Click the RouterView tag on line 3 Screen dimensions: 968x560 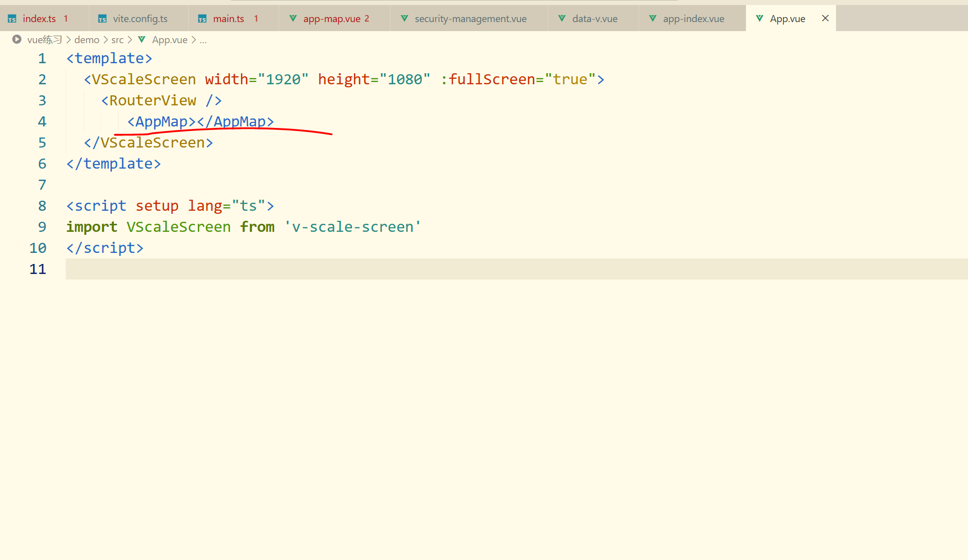tap(152, 100)
